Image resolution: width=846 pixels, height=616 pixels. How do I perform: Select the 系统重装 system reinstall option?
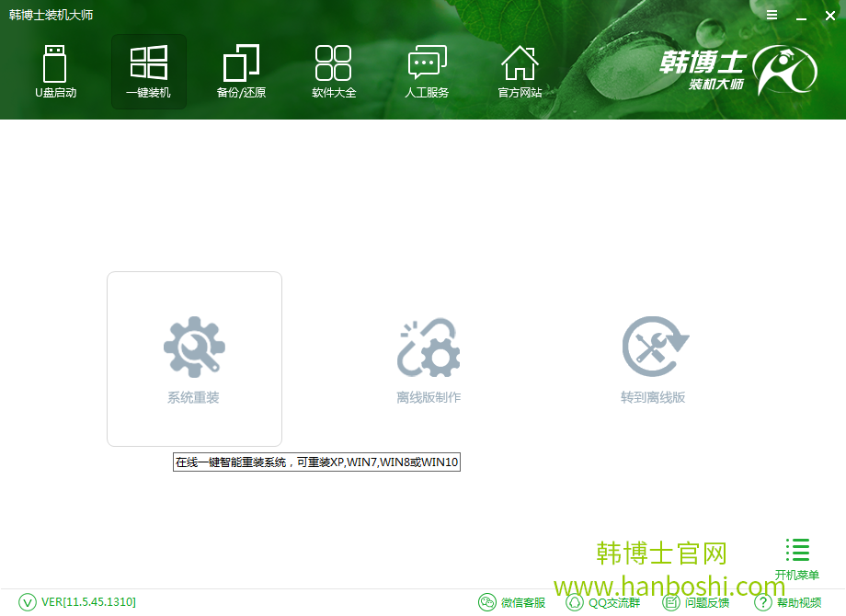pyautogui.click(x=194, y=359)
